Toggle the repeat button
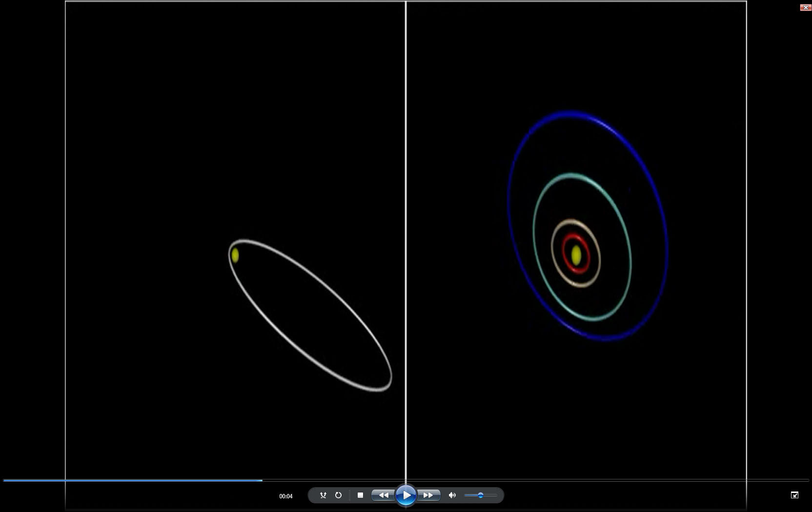Screen dimensions: 812x512 [338, 495]
